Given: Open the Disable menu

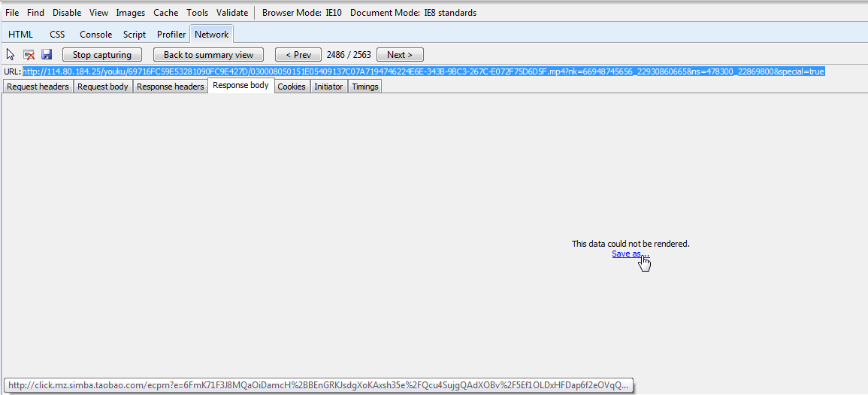Looking at the screenshot, I should point(67,12).
